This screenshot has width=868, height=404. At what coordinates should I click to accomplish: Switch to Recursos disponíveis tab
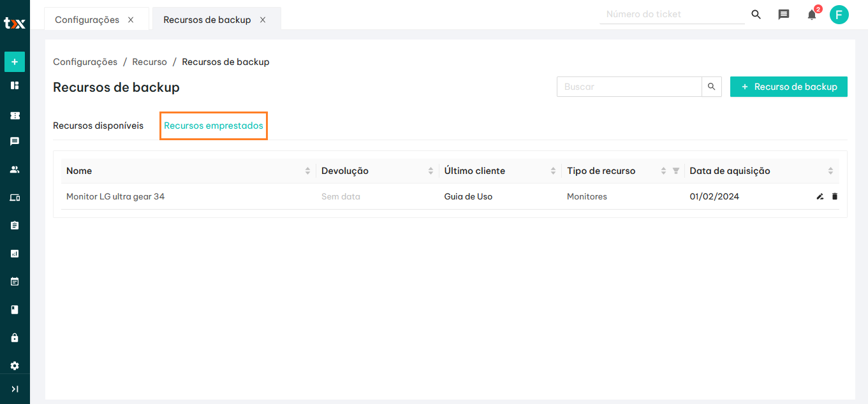[x=98, y=126]
